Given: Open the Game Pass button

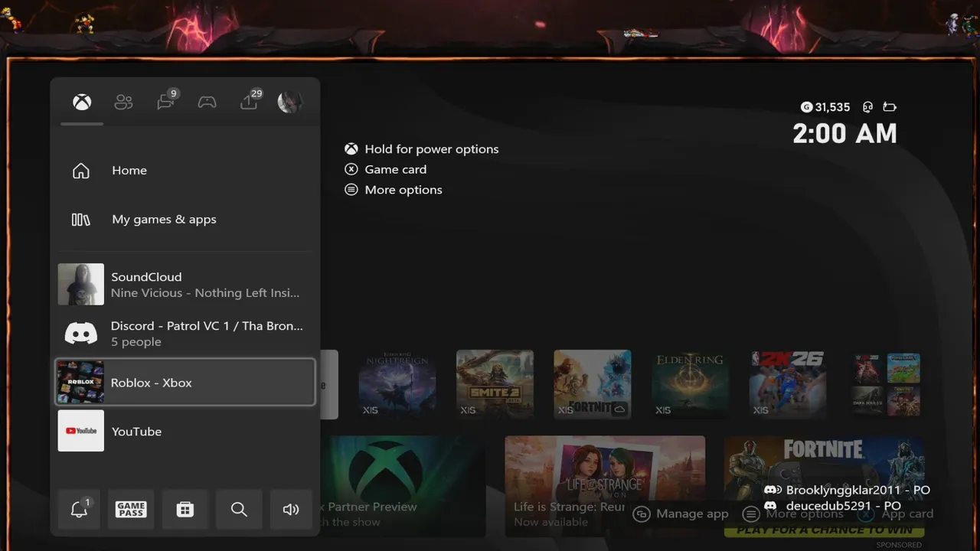Looking at the screenshot, I should pyautogui.click(x=131, y=510).
